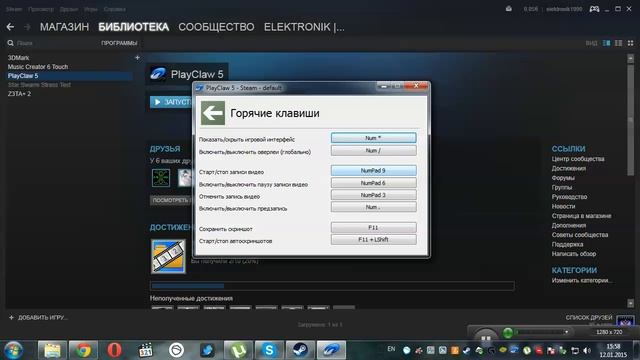Viewport: 640px width, 360px height.
Task: Go to the МАГАЗИН tab
Action: pos(64,27)
